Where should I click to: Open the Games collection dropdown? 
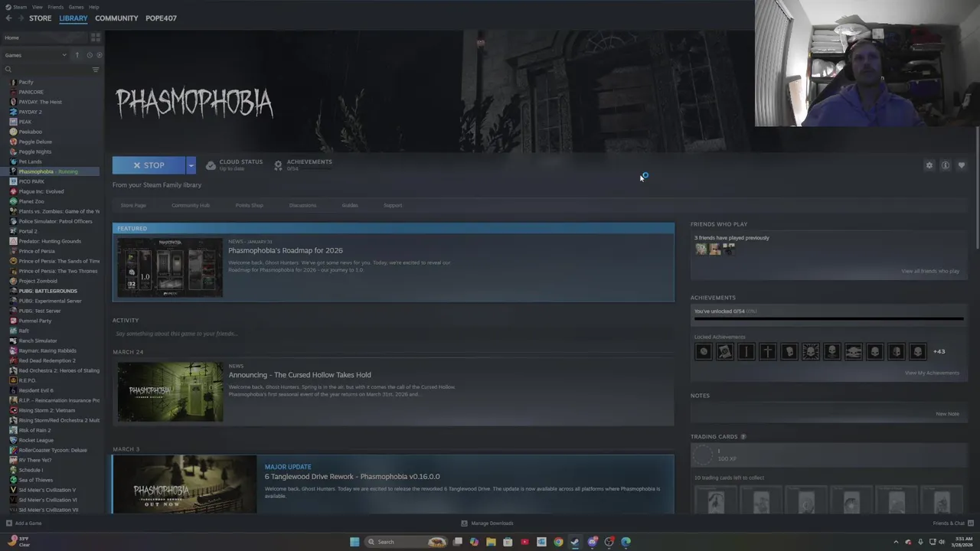pos(35,55)
